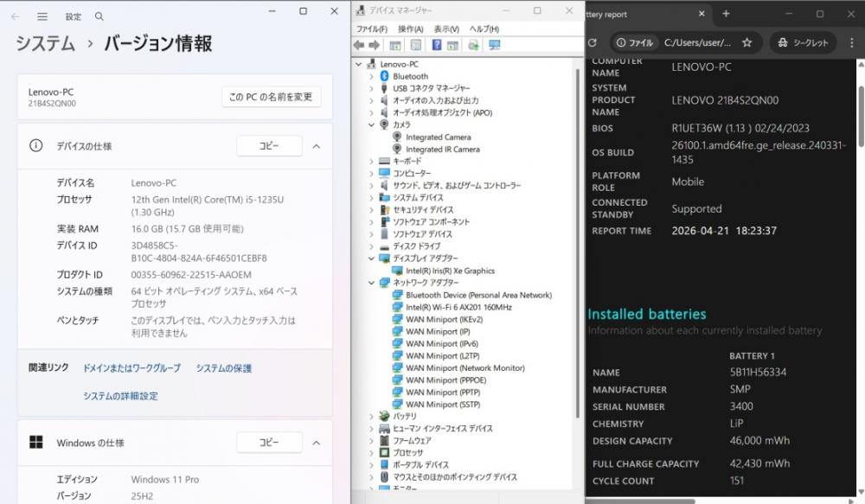
Task: Collapse the ディスプレイ アダプター category
Action: click(371, 258)
